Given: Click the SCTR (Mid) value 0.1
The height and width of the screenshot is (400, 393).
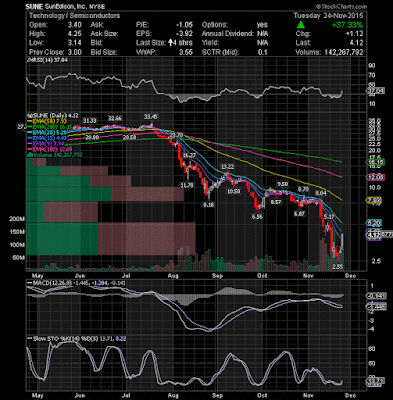Looking at the screenshot, I should (263, 52).
